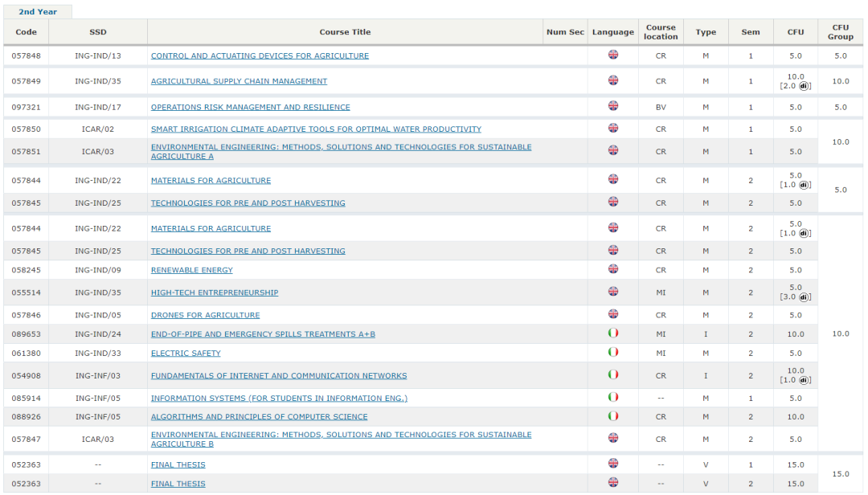Click UK flag in Drones for Agriculture row
This screenshot has height=495, width=868.
pyautogui.click(x=613, y=314)
